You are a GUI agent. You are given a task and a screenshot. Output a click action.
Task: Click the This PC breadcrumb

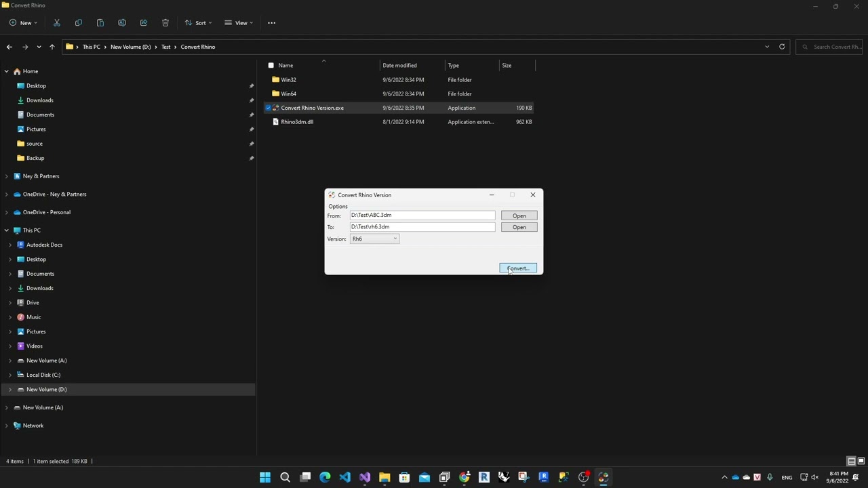(x=92, y=47)
